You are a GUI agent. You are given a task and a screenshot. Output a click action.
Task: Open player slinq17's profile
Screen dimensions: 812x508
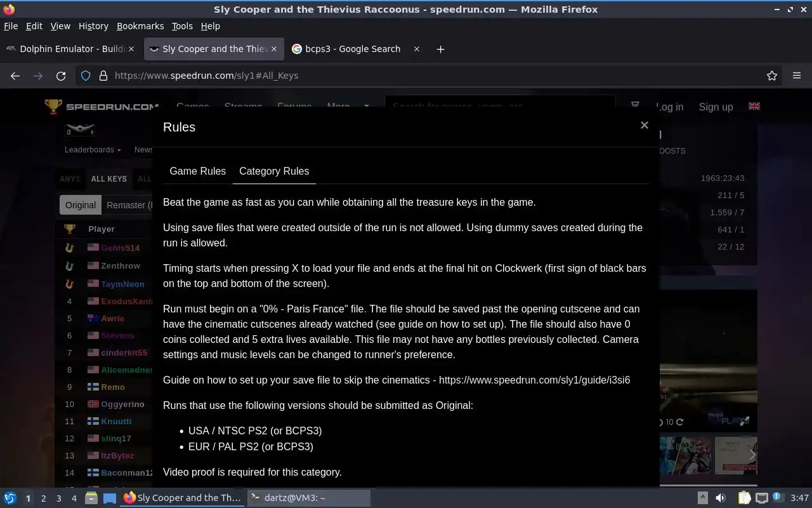(116, 438)
